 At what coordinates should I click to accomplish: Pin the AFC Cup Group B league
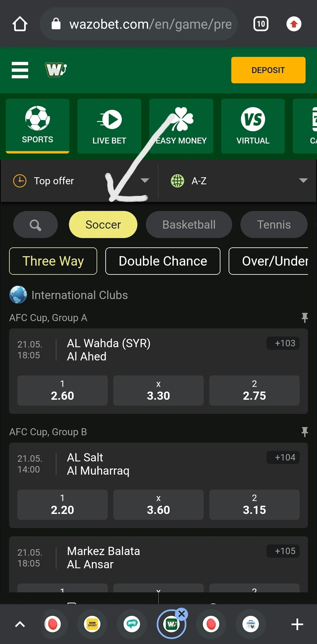point(304,432)
